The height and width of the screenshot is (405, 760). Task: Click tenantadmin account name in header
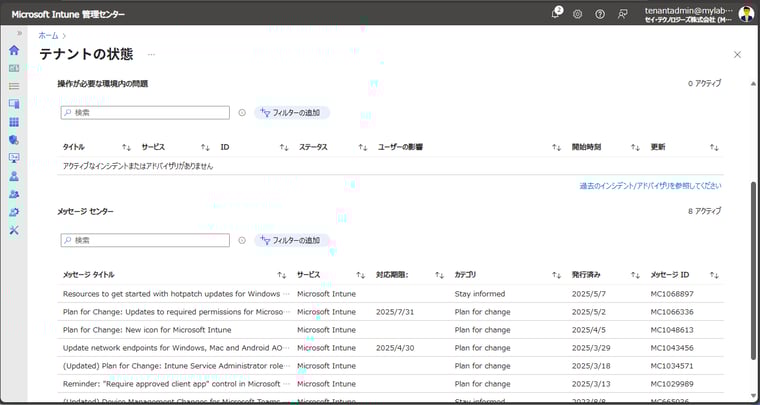point(688,10)
